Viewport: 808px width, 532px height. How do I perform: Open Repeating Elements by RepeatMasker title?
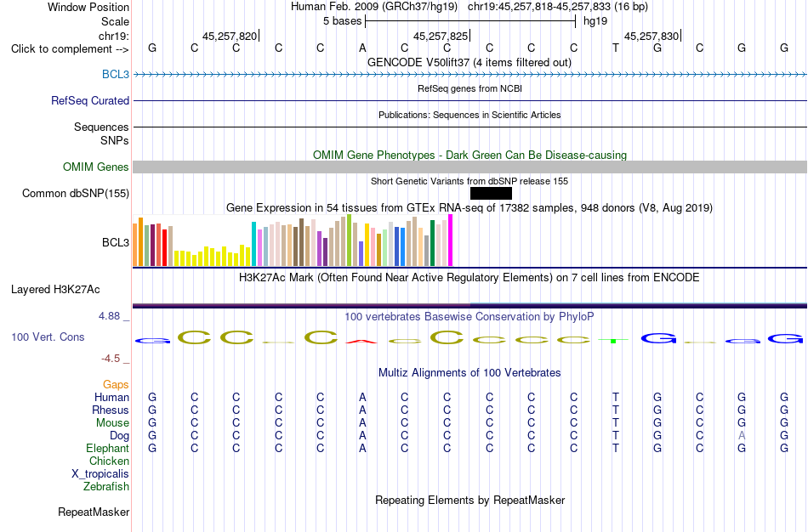(x=470, y=501)
